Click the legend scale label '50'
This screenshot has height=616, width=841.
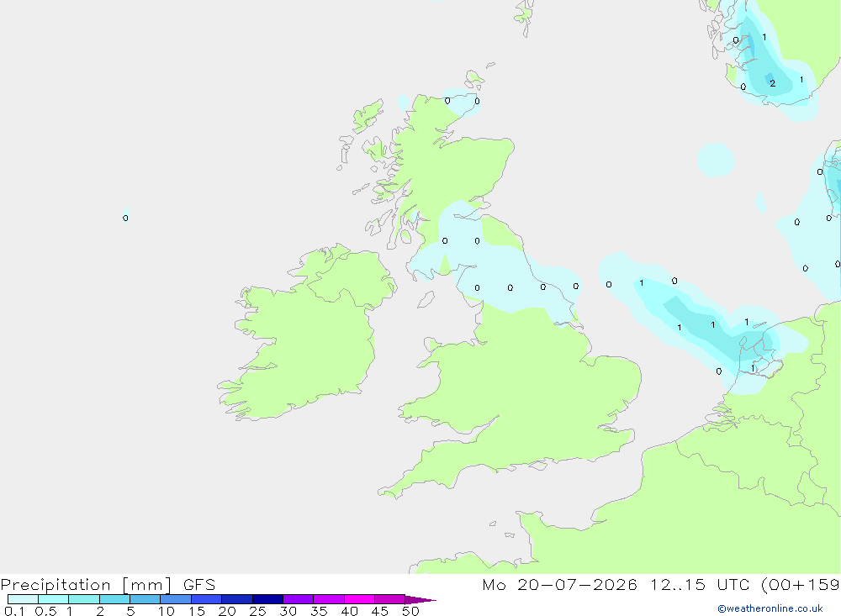pyautogui.click(x=411, y=611)
